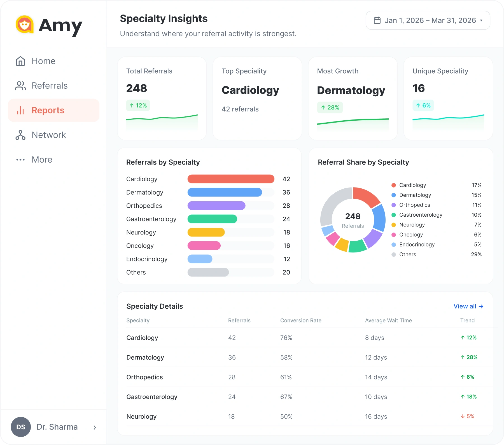Click the up arrow in Total Referrals 12% badge
Screen dimensions: 504x445
132,106
